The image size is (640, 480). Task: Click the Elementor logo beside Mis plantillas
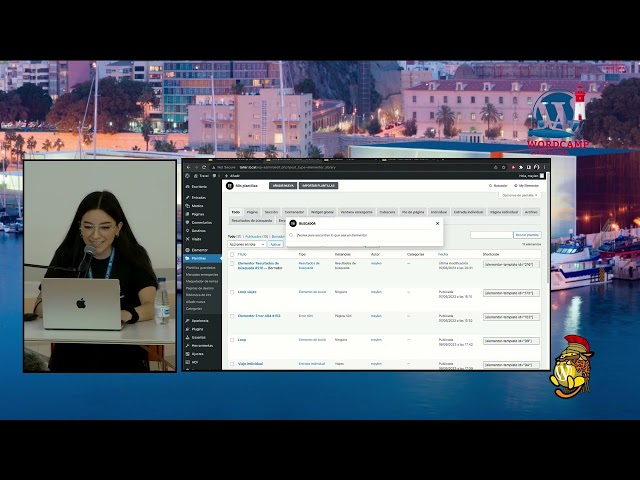coord(229,186)
